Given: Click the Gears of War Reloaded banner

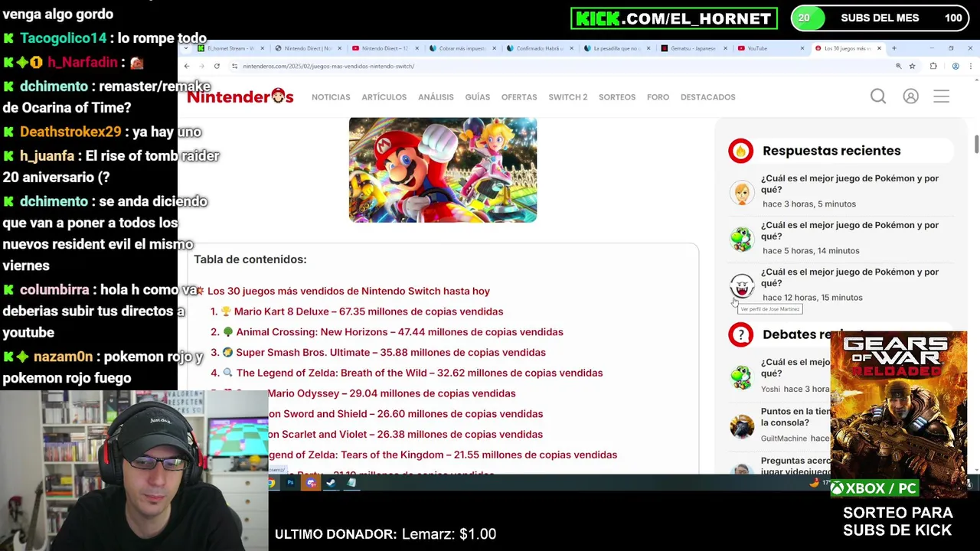Looking at the screenshot, I should [x=898, y=412].
